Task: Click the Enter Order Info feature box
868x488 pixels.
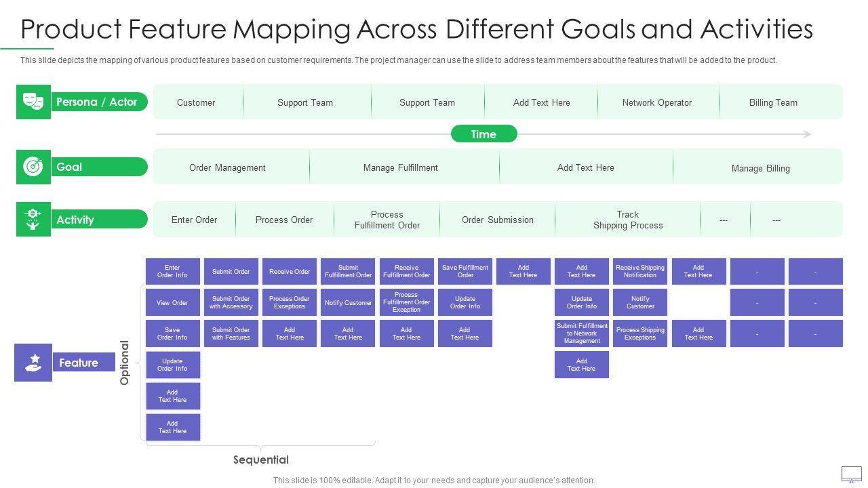Action: pos(172,271)
